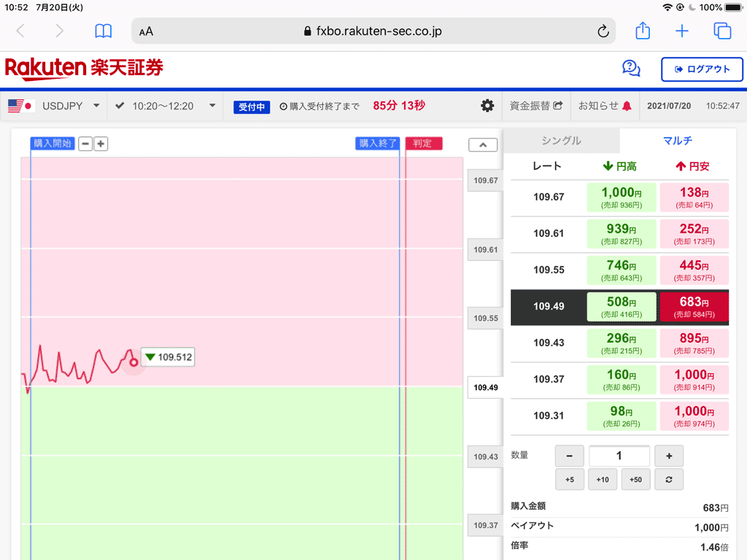Viewport: 747px width, 560px height.
Task: Tap the Safari share icon
Action: [642, 31]
